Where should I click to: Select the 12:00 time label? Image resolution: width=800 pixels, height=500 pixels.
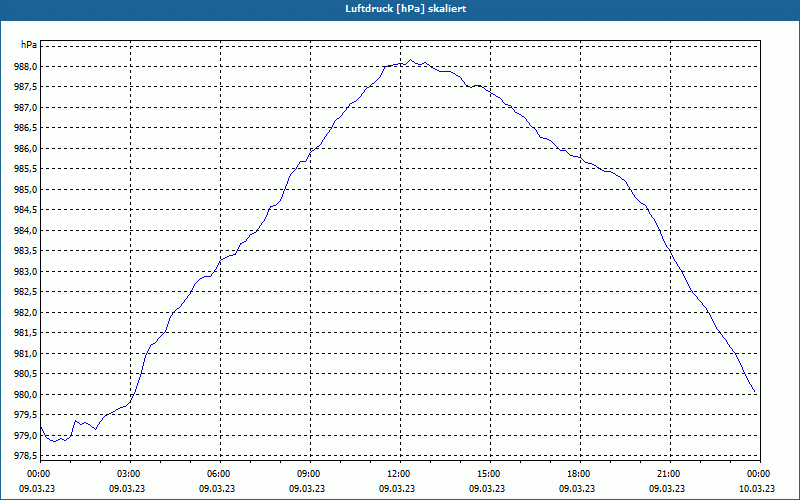tap(400, 474)
